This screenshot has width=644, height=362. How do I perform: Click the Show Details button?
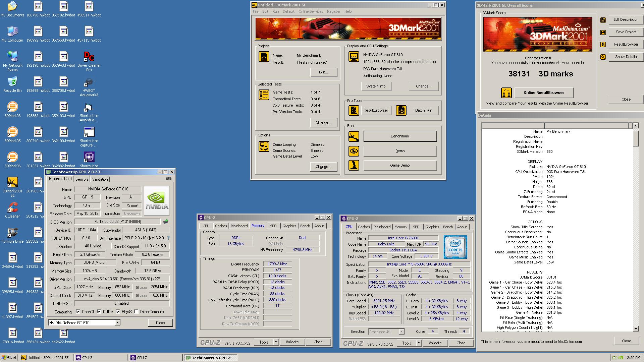(626, 57)
